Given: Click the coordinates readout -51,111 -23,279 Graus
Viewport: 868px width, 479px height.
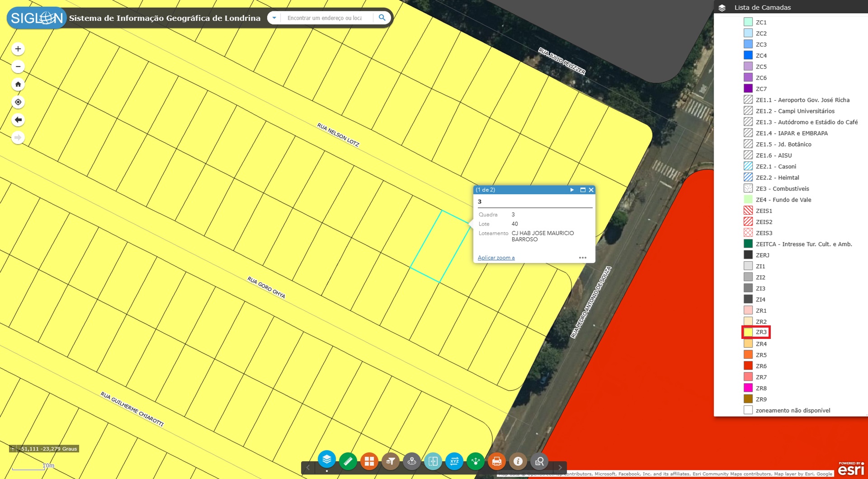Looking at the screenshot, I should click(48, 449).
